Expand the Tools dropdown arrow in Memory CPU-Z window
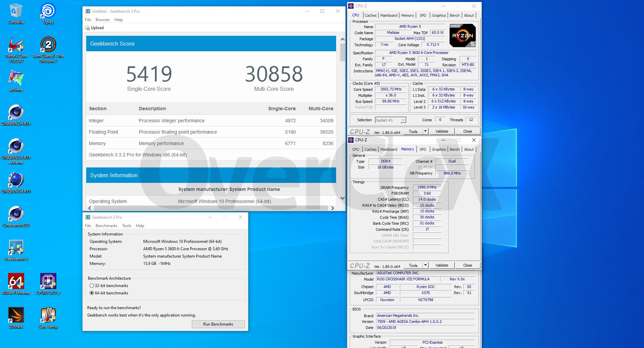This screenshot has height=348, width=644. click(x=426, y=265)
